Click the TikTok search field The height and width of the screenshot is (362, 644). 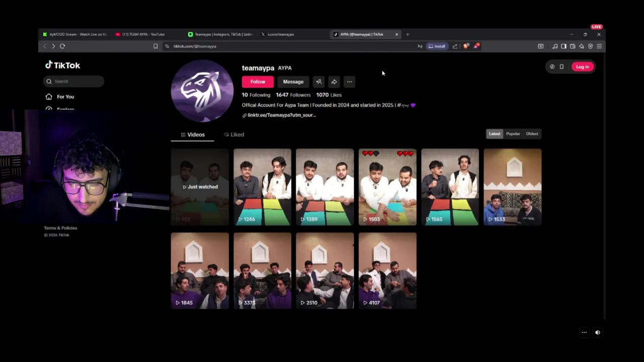74,81
